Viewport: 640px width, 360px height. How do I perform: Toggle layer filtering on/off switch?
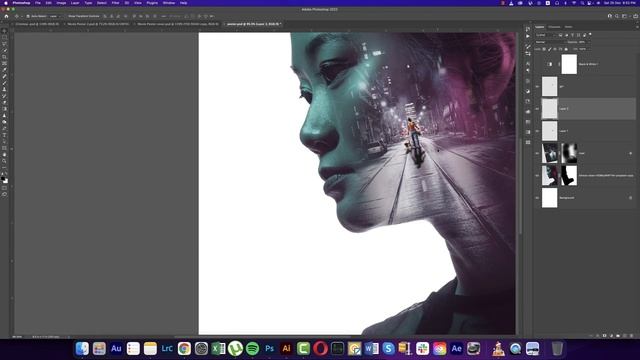(x=590, y=35)
